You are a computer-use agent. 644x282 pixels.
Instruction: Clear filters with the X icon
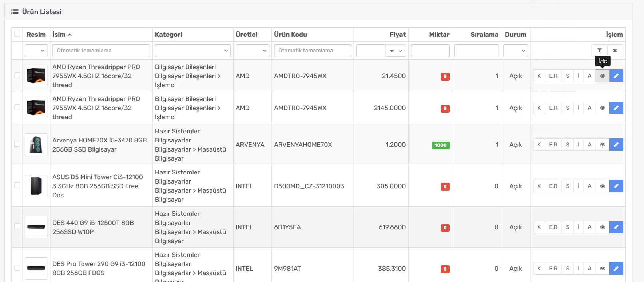(615, 51)
